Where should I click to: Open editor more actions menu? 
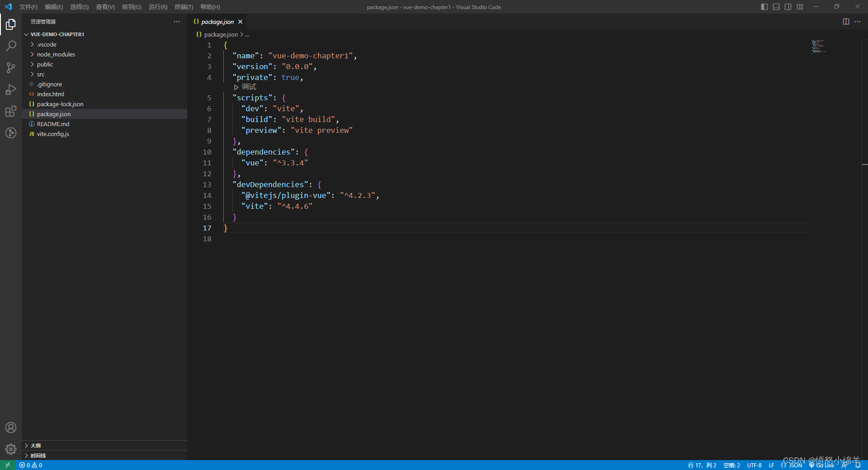pyautogui.click(x=858, y=22)
